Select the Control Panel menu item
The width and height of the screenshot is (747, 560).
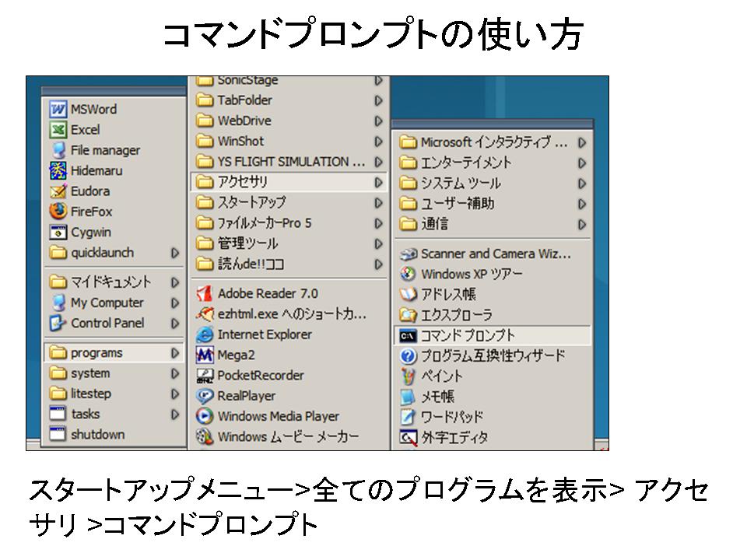[107, 323]
